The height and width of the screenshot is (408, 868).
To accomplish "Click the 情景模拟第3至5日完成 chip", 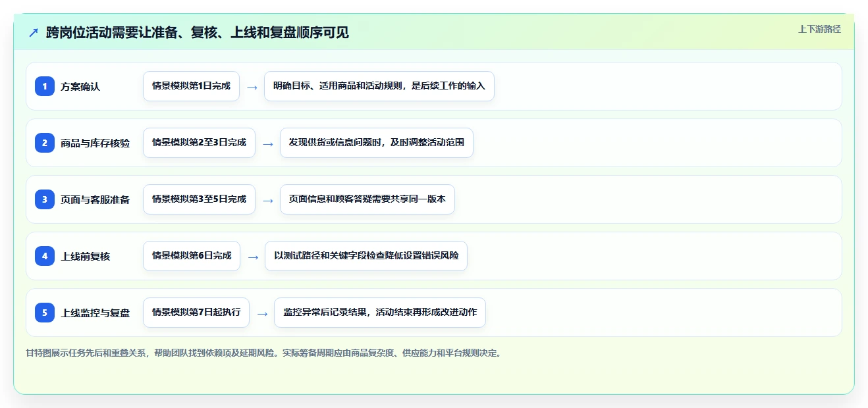I will tap(199, 199).
